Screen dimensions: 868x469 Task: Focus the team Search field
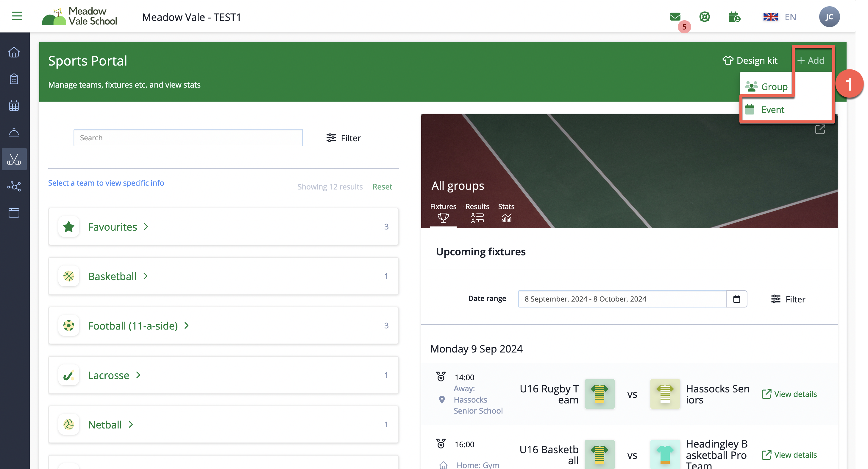tap(188, 138)
